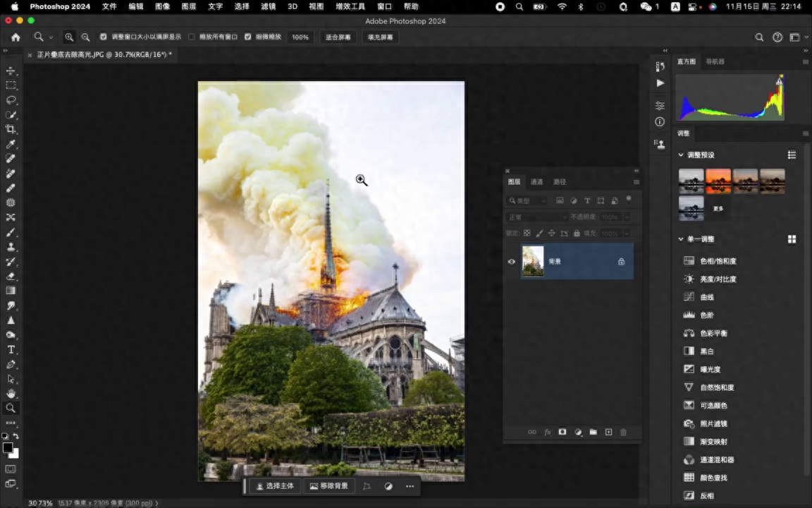
Task: Toggle lock on the 背景 layer
Action: click(x=622, y=261)
